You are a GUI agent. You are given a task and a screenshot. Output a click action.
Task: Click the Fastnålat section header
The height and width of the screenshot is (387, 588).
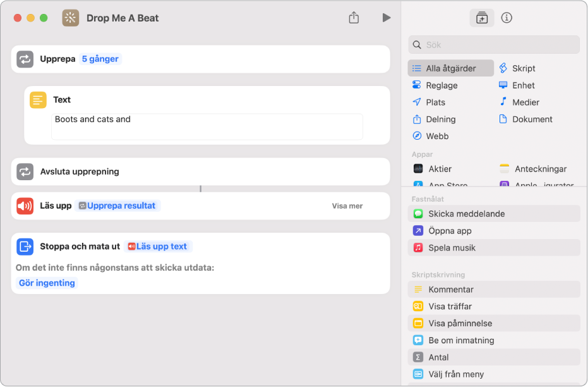pos(428,199)
